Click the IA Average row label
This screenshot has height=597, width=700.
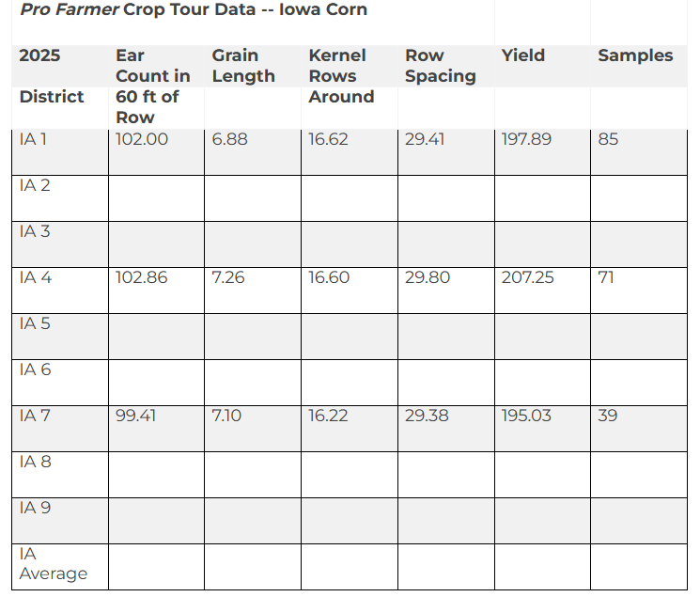[54, 563]
